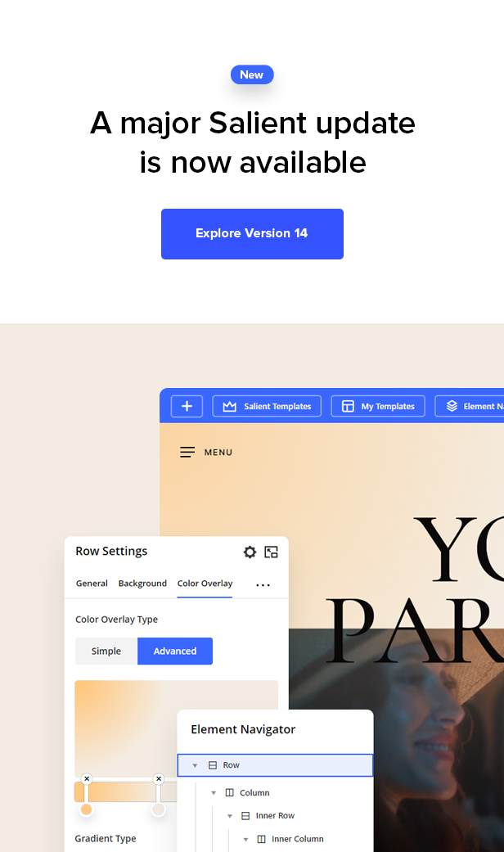Open Salient Templates in the toolbar
The image size is (504, 852).
click(x=267, y=406)
